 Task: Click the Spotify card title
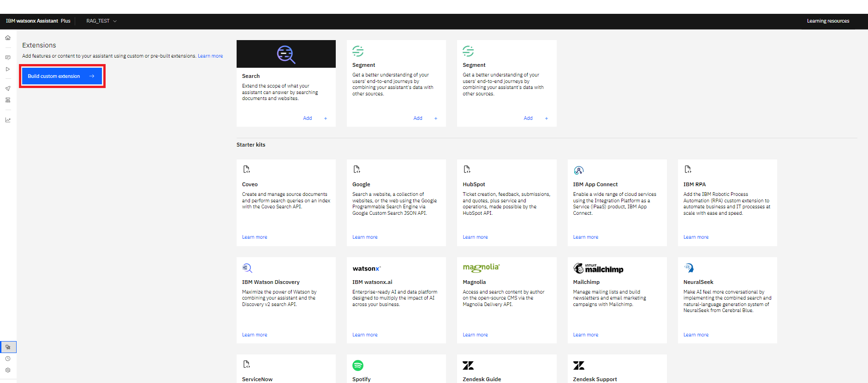362,379
